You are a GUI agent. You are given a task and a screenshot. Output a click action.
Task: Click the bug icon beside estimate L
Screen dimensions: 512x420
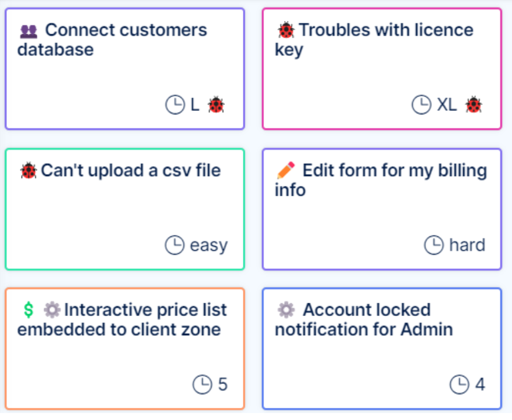coord(216,105)
